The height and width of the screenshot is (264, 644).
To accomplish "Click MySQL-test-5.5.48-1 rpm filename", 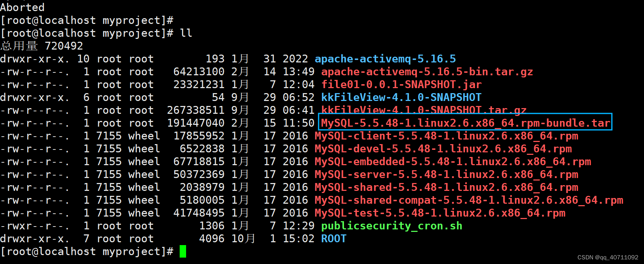I will pos(440,213).
